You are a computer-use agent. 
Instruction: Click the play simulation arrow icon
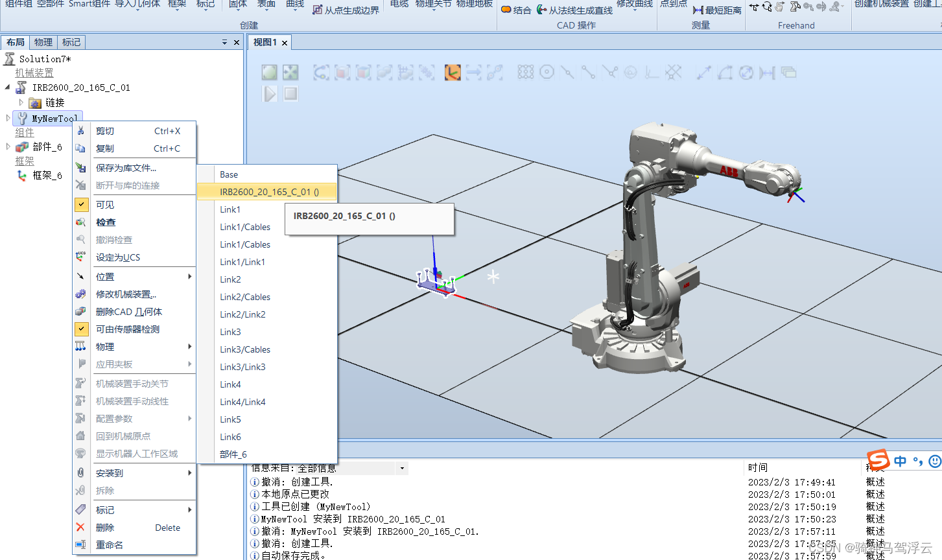pyautogui.click(x=270, y=94)
